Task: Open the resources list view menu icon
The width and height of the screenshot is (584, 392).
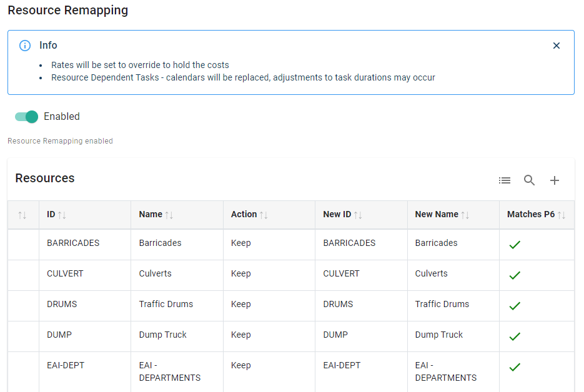Action: click(x=505, y=180)
